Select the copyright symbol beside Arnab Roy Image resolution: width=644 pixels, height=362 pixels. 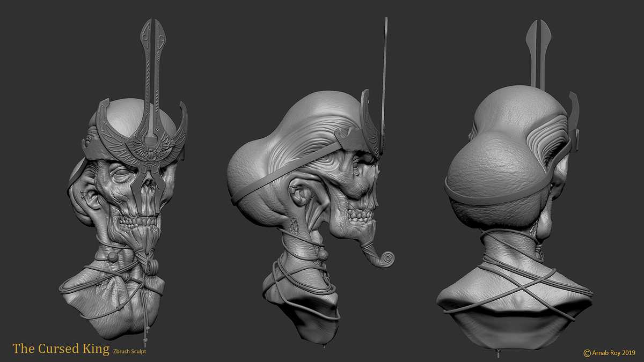587,352
